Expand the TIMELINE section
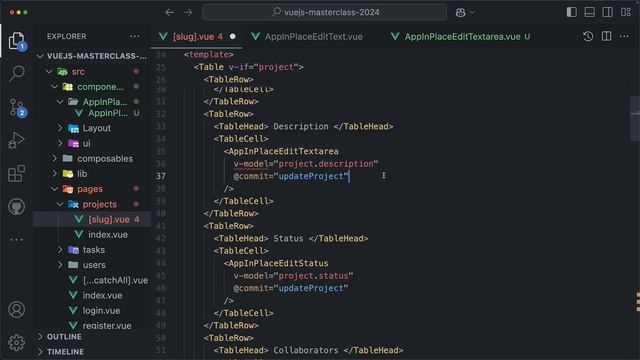 click(92, 352)
